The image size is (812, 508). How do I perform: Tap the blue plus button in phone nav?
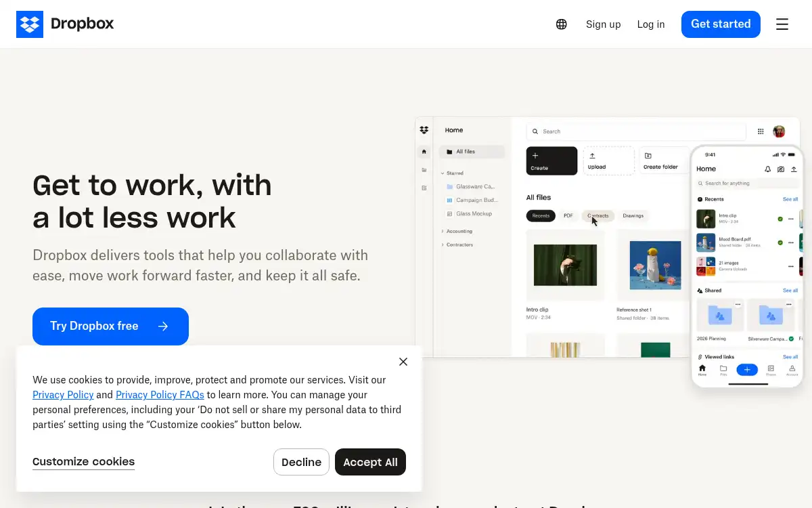coord(747,369)
